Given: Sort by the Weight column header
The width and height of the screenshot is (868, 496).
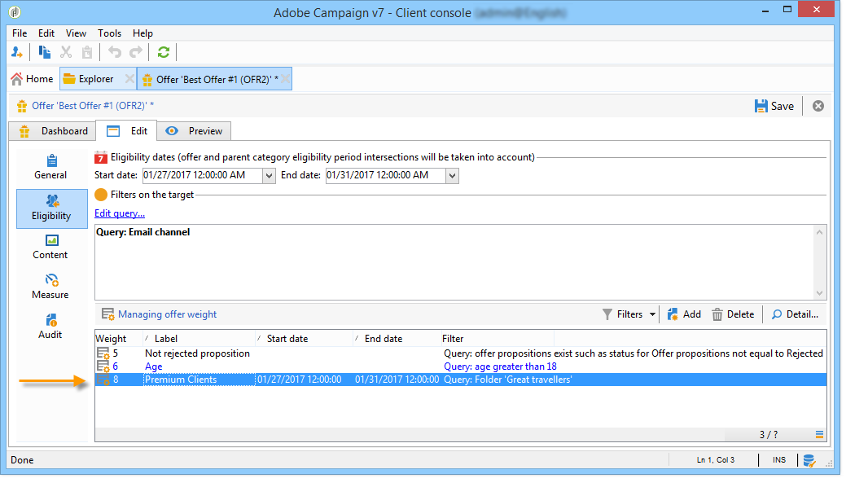Looking at the screenshot, I should 118,339.
